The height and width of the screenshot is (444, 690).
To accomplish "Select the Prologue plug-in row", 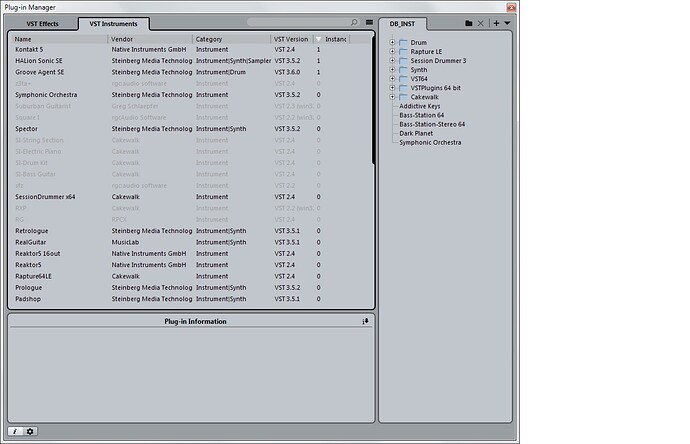I will coord(190,287).
